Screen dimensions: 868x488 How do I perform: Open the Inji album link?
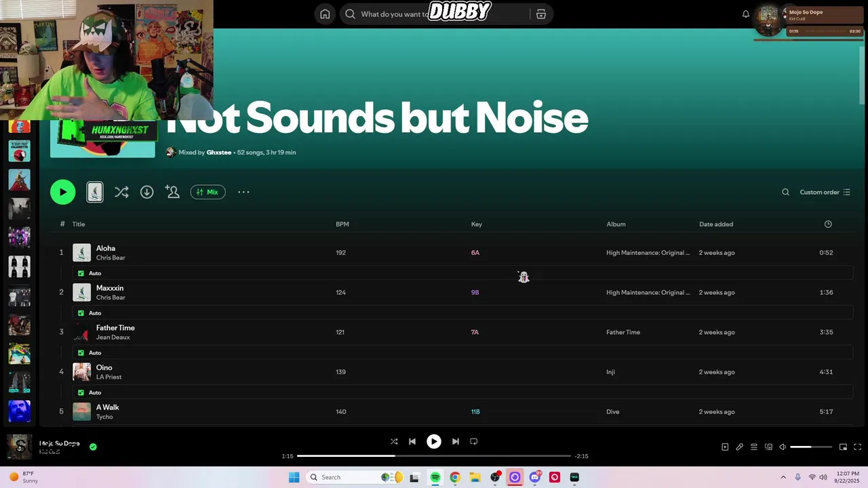point(610,372)
